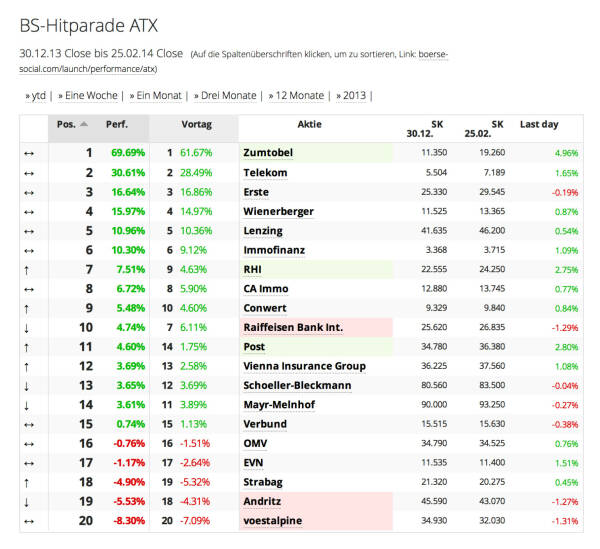This screenshot has width=600, height=549.
Task: Click the Perf. column header
Action: tap(117, 124)
